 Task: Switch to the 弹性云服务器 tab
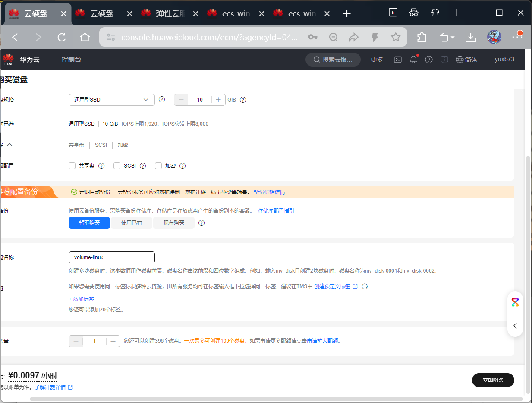click(x=170, y=14)
